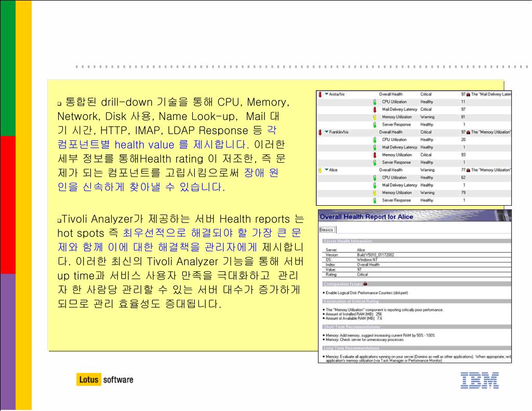
Task: Click yellow thermometer icon beside Alice server
Action: pyautogui.click(x=320, y=170)
